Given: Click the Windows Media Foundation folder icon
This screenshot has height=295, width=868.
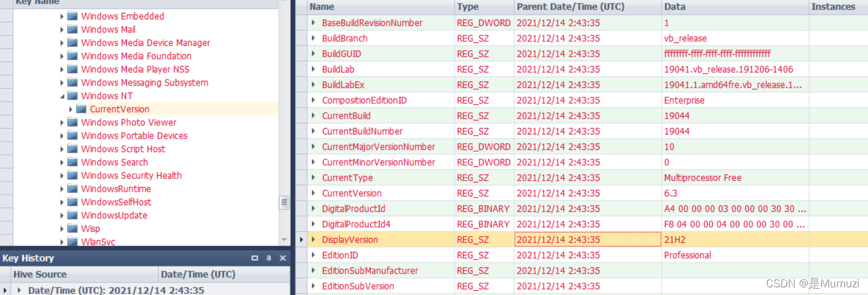Looking at the screenshot, I should 73,56.
